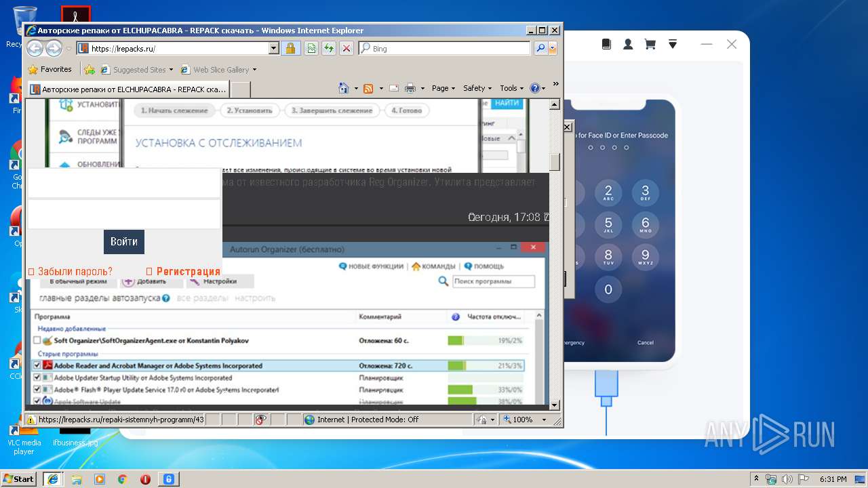This screenshot has height=488, width=868.
Task: Open the Safety menu
Action: (477, 88)
